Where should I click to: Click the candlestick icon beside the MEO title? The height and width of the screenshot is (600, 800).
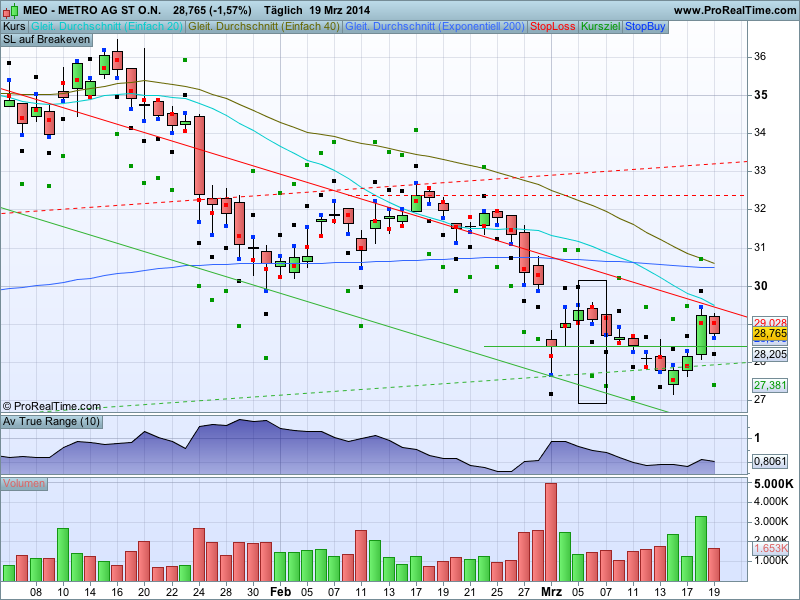11,10
